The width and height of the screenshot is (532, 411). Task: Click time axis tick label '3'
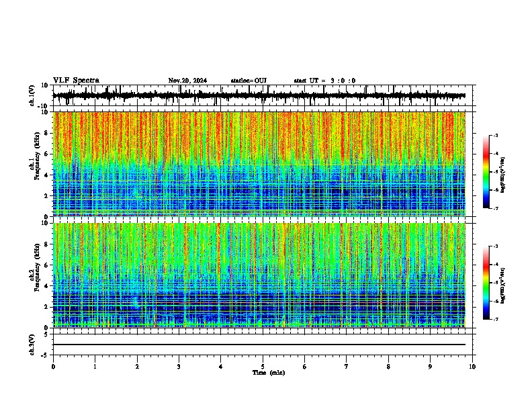(x=179, y=367)
